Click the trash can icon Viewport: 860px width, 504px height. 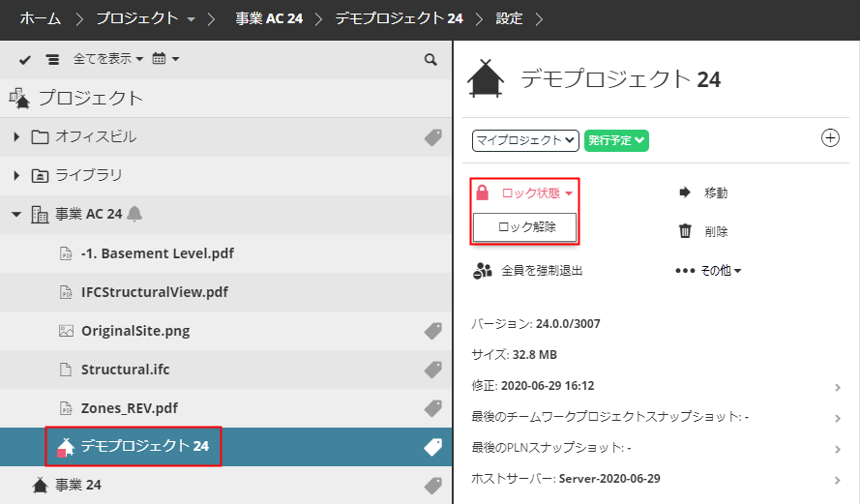[685, 231]
